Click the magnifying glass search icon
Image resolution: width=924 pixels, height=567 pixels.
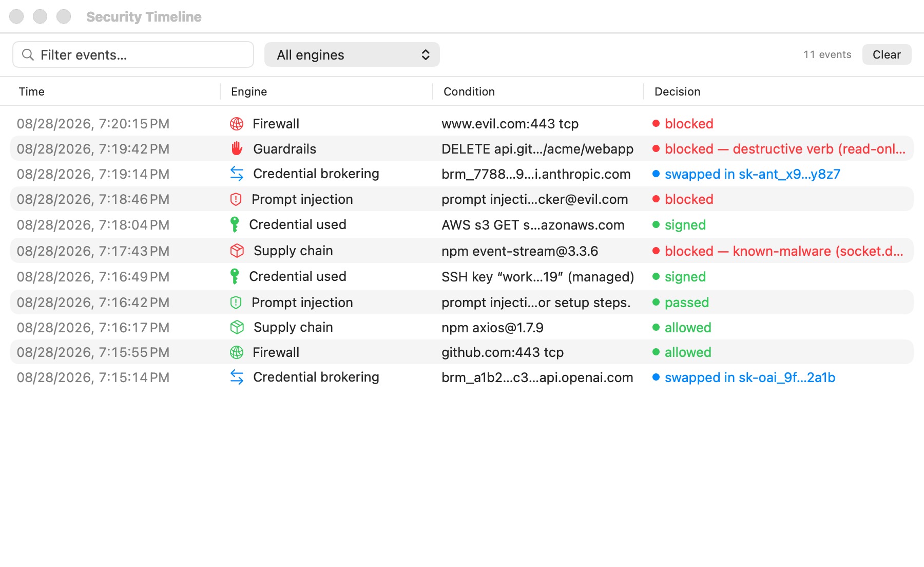tap(28, 55)
